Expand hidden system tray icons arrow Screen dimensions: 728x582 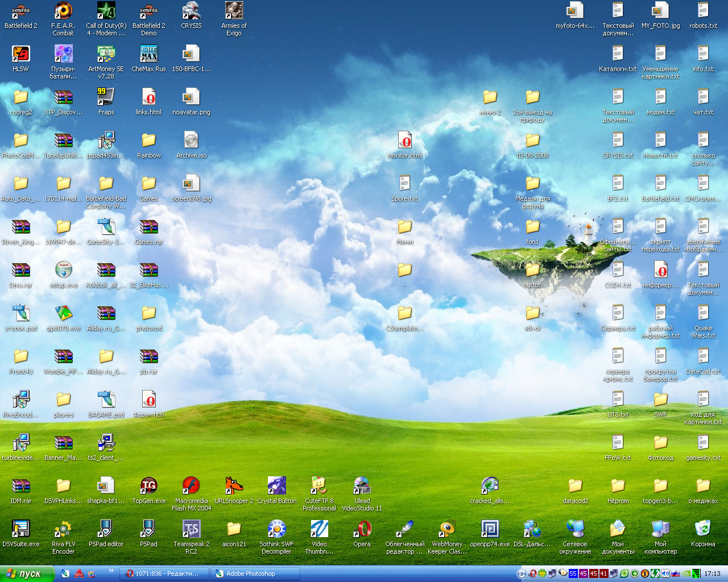pyautogui.click(x=522, y=573)
